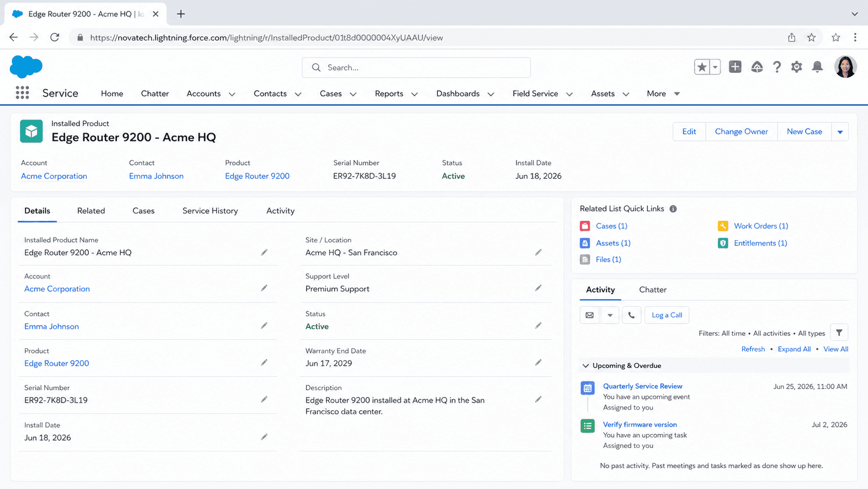
Task: Open the Favorites list dropdown arrow
Action: tap(715, 67)
